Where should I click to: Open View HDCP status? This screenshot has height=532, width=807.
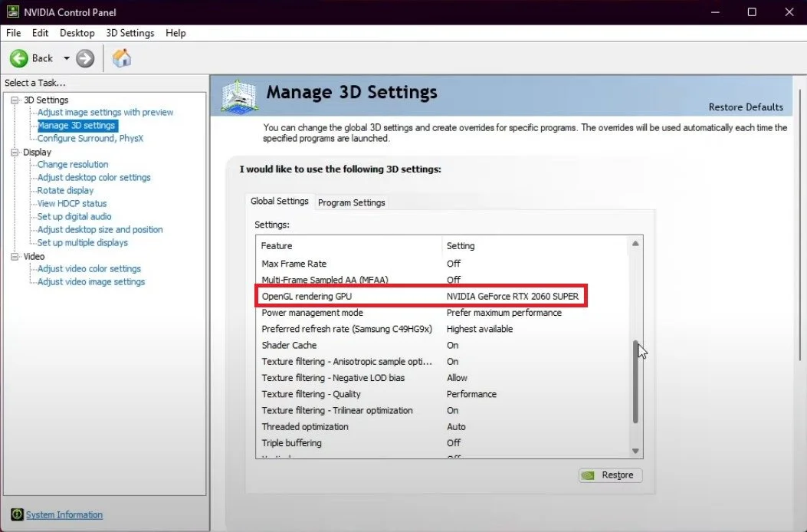coord(72,203)
